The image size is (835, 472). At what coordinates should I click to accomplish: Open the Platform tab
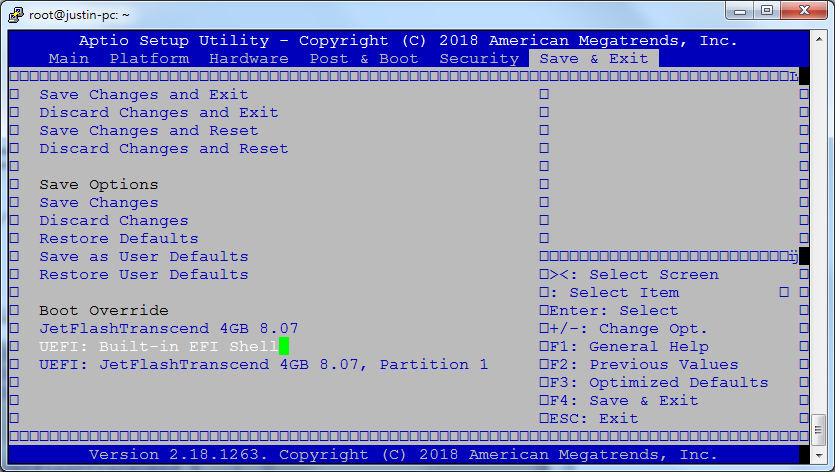pos(149,59)
